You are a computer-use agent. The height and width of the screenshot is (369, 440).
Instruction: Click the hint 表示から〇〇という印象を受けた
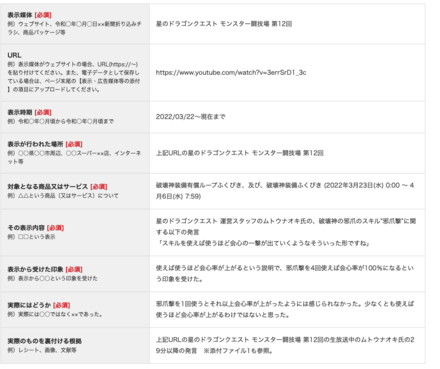point(52,278)
